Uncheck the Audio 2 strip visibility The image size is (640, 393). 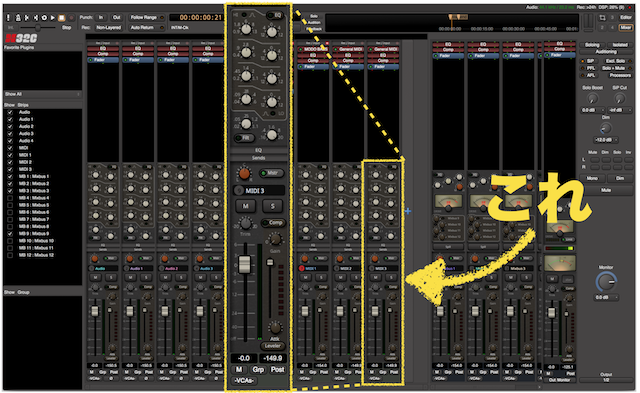[x=10, y=127]
